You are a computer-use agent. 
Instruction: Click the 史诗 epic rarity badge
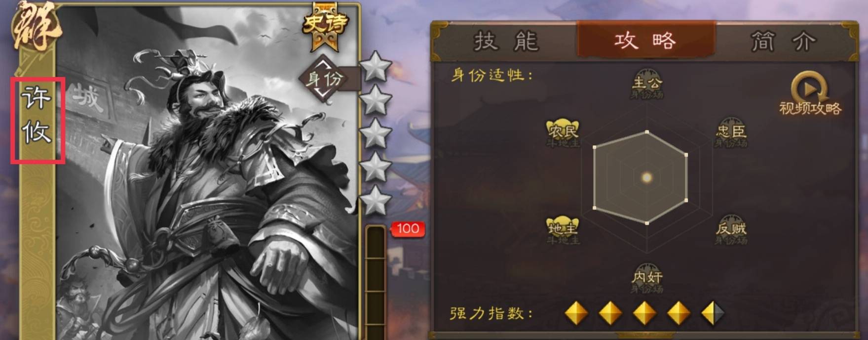tap(325, 26)
